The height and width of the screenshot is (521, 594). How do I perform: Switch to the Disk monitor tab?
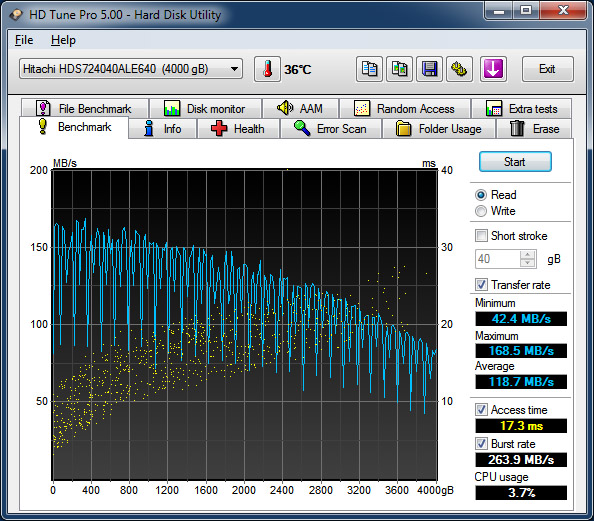pyautogui.click(x=205, y=108)
